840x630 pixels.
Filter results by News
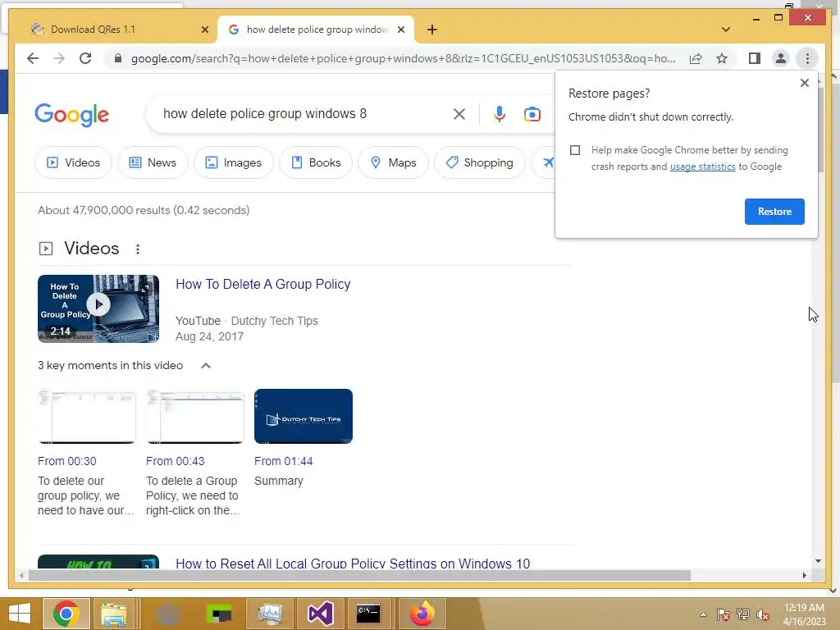[153, 162]
